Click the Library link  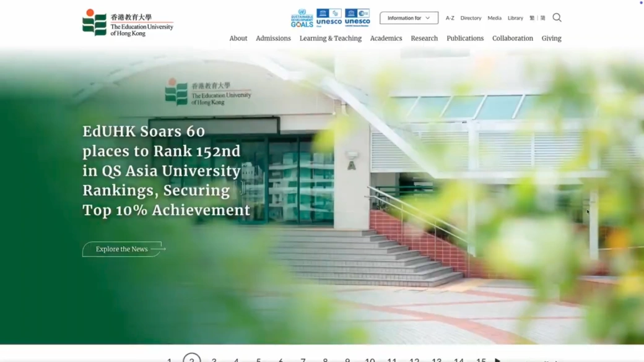point(515,18)
